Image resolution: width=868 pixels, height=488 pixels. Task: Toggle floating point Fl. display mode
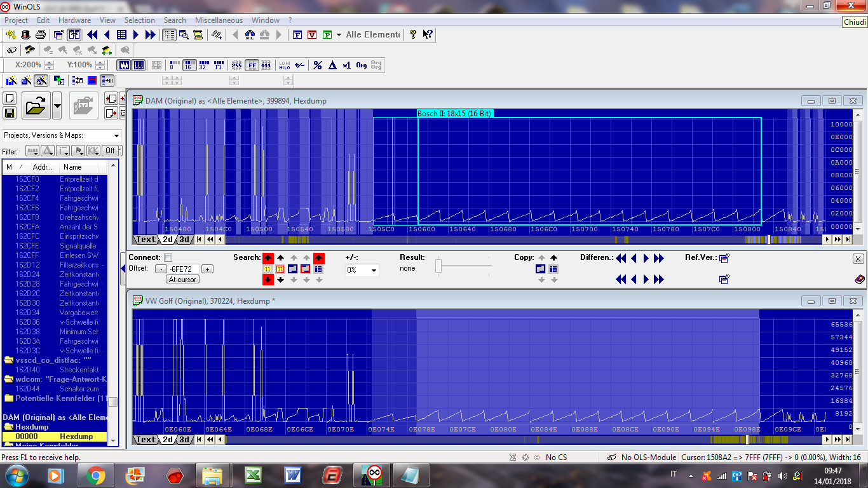[219, 65]
